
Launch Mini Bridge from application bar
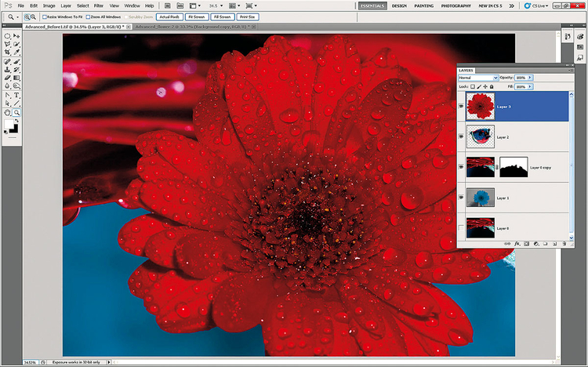pos(180,5)
